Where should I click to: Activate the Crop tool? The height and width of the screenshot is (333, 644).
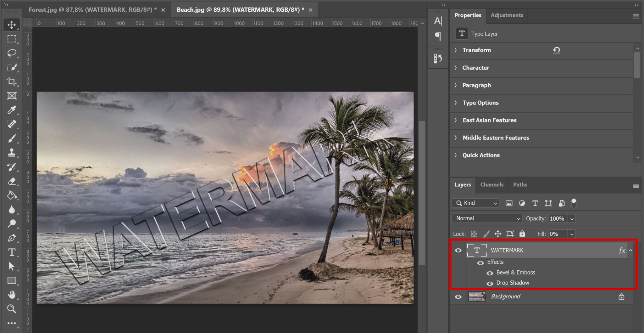(12, 82)
